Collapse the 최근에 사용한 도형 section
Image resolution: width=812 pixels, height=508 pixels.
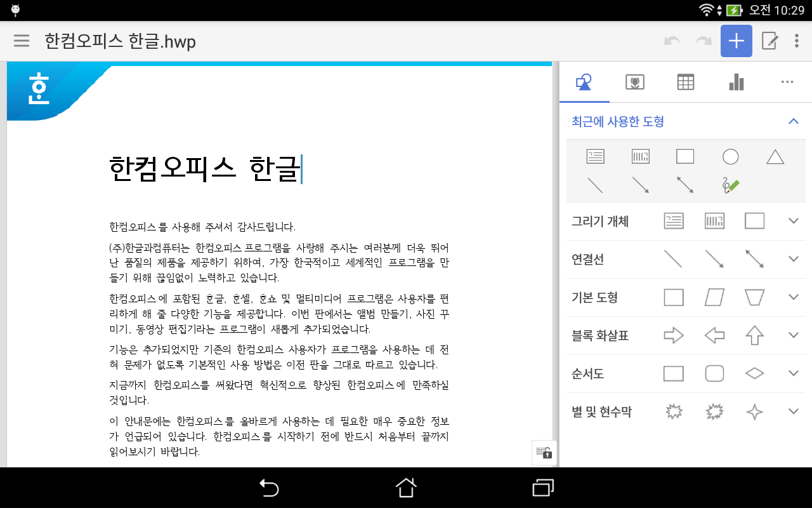coord(794,121)
